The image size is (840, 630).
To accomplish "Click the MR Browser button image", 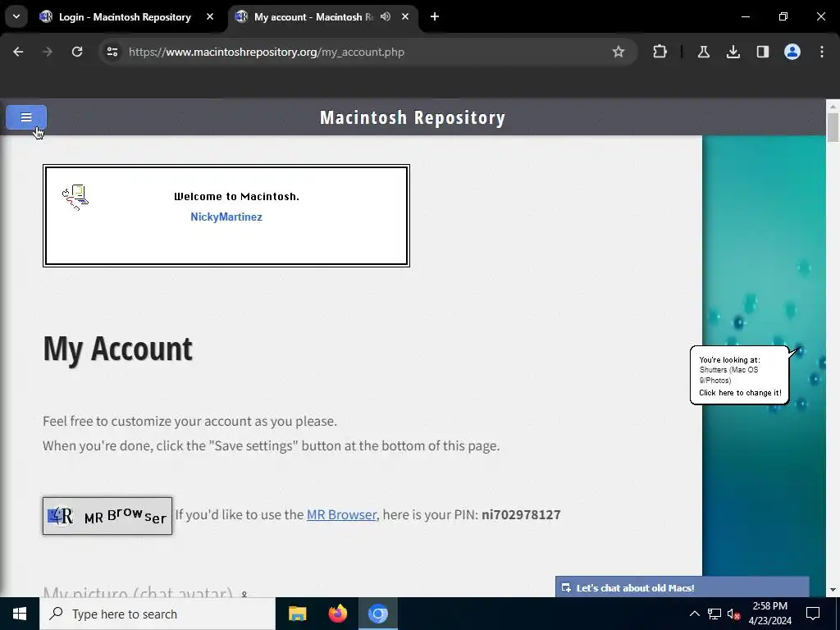I will pyautogui.click(x=107, y=516).
